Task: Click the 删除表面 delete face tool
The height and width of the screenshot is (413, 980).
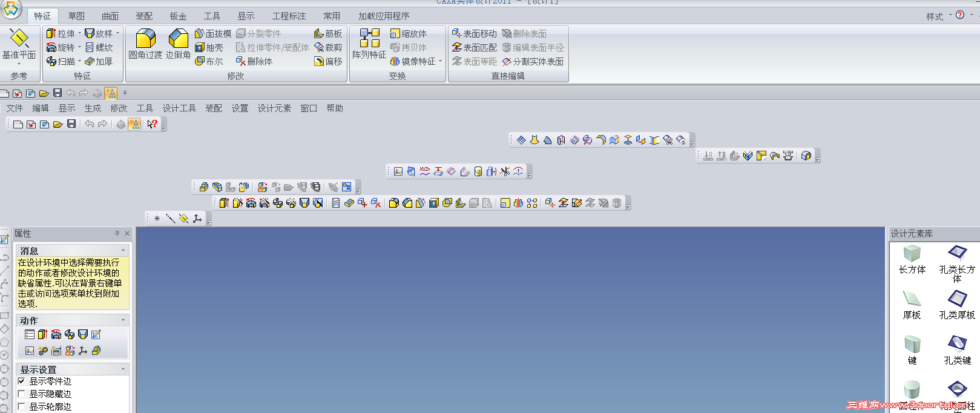Action: 524,33
